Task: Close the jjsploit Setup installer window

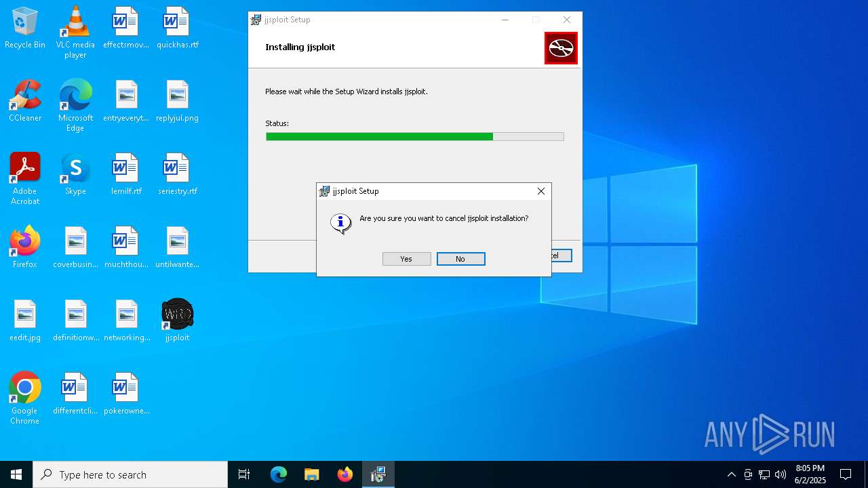Action: tap(566, 20)
